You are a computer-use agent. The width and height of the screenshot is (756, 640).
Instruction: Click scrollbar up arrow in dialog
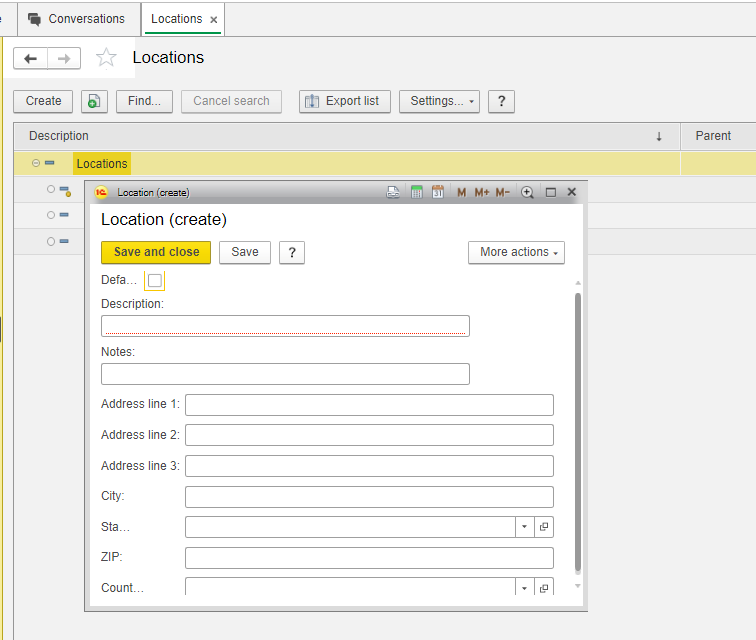(578, 283)
